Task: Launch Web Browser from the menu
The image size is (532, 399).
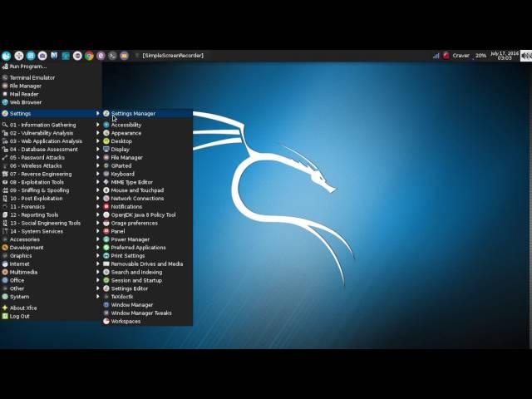Action: [x=51, y=102]
